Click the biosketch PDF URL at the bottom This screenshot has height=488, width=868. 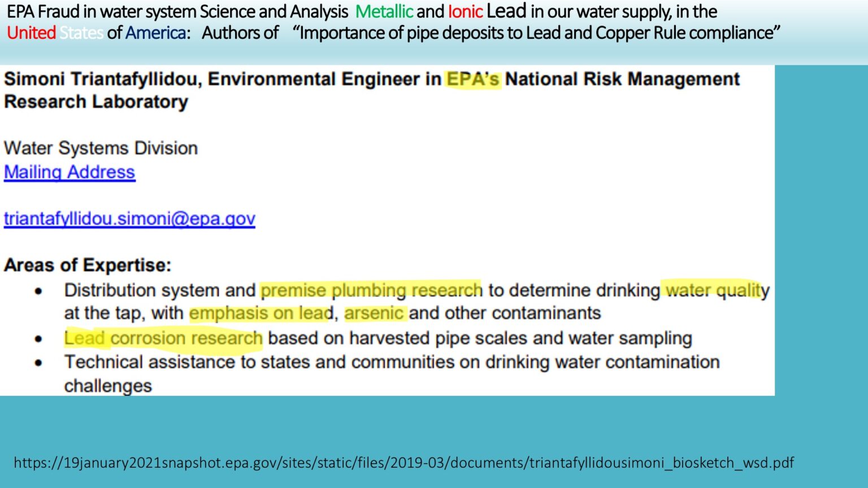coord(403,463)
